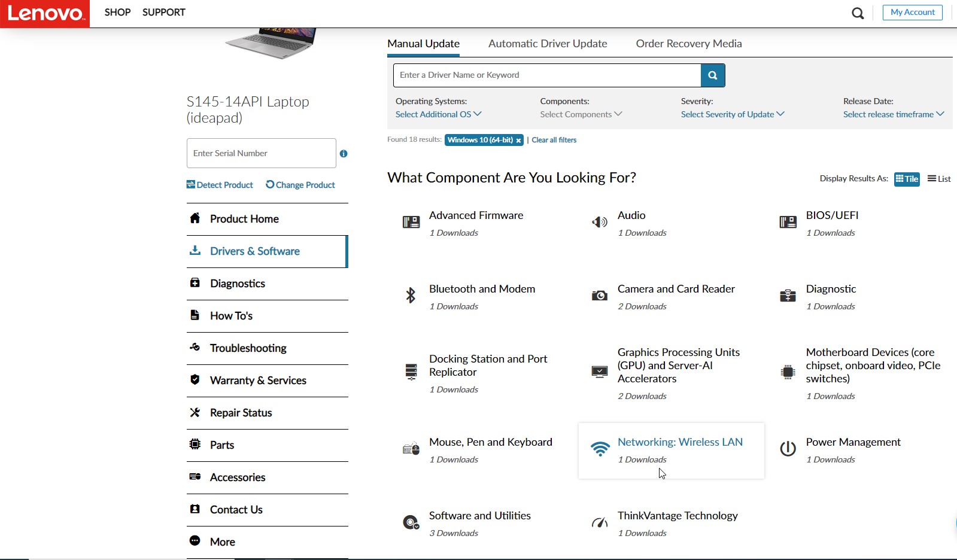The height and width of the screenshot is (560, 957).
Task: Select the BIOS/UEFI chip icon
Action: point(788,221)
